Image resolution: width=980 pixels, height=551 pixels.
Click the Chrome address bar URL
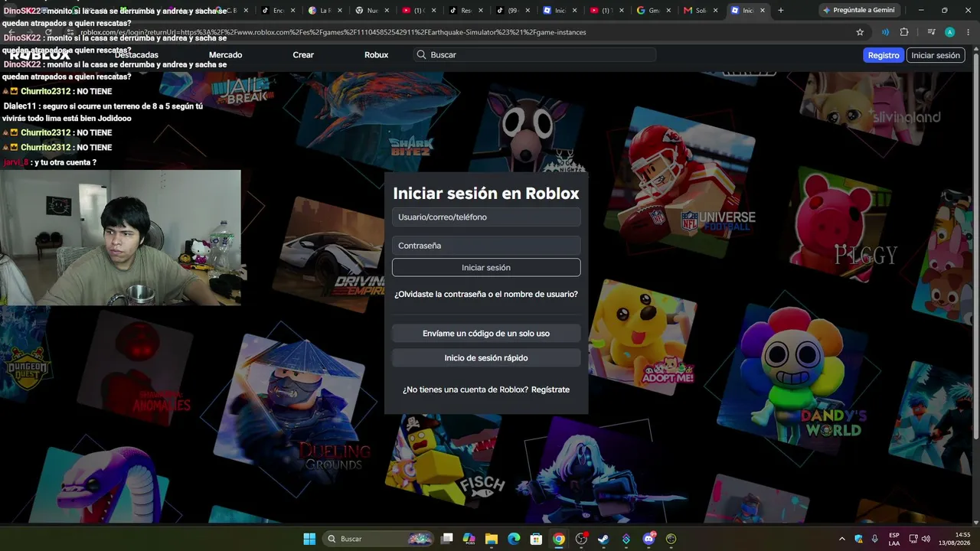click(x=333, y=32)
